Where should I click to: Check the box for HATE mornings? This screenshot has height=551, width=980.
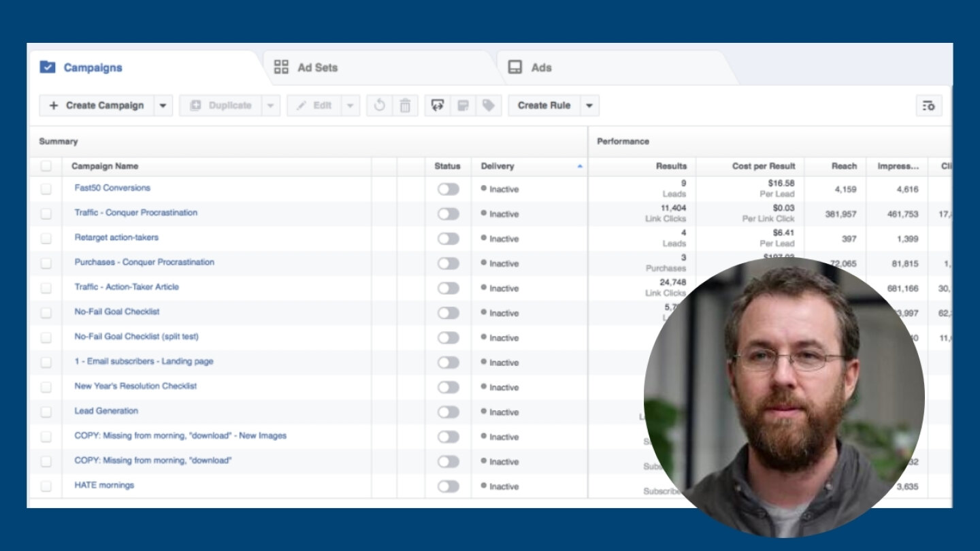click(x=46, y=486)
